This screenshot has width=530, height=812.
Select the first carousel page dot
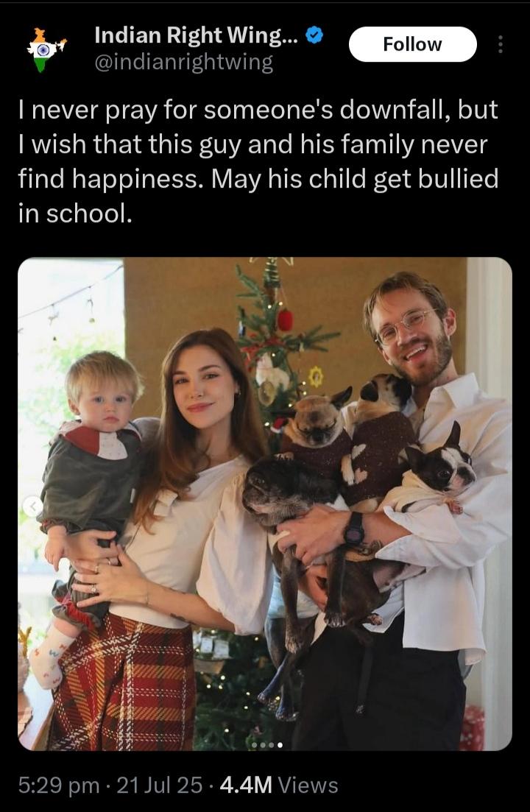254,745
